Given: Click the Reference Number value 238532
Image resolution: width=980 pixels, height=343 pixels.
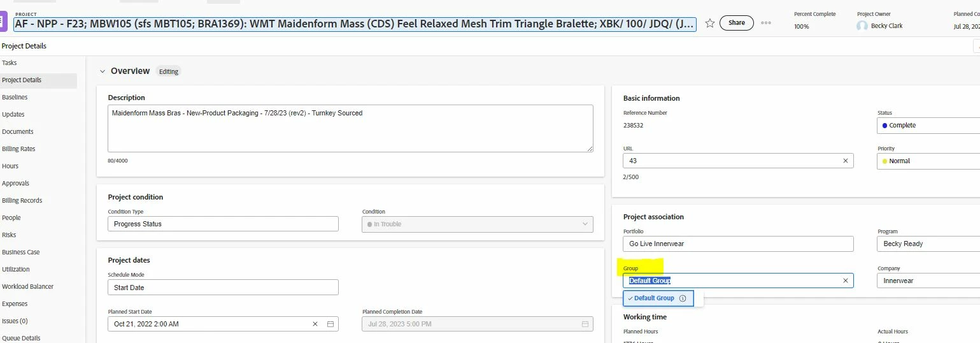Looking at the screenshot, I should click(x=633, y=126).
